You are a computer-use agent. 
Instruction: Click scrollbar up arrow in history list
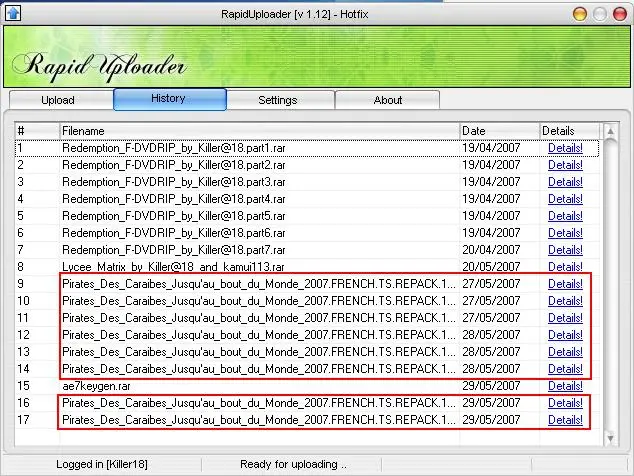[611, 131]
